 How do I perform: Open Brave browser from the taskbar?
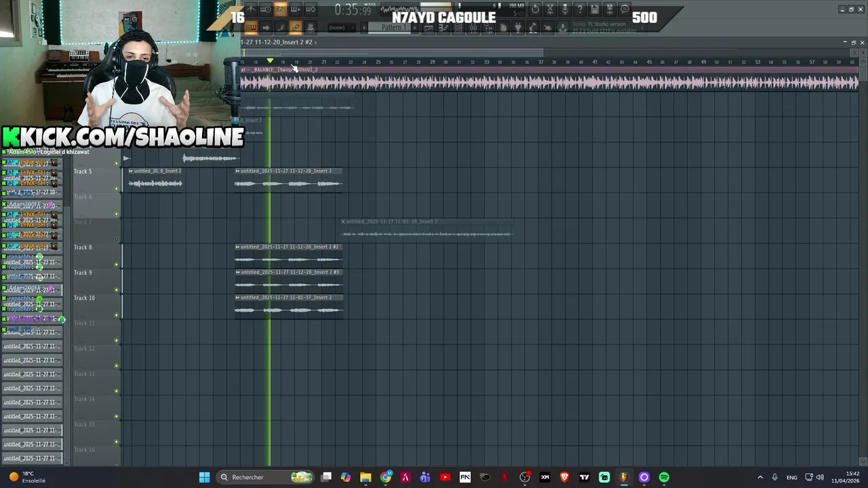(x=564, y=477)
